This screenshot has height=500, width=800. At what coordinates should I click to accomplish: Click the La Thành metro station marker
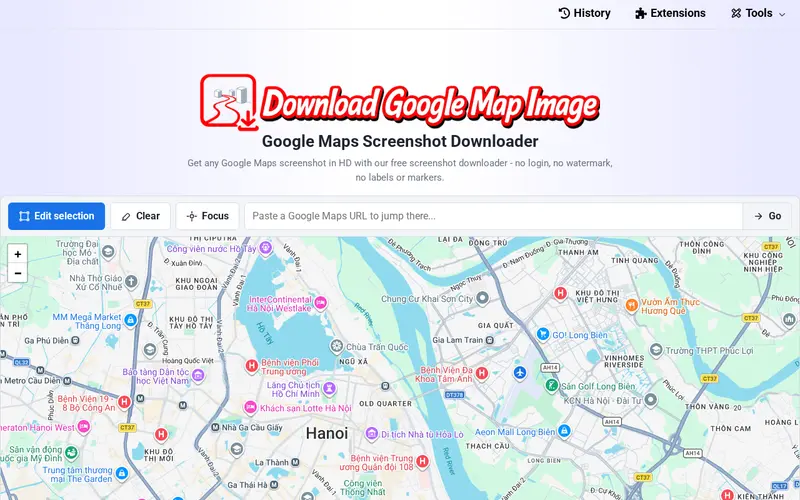click(x=295, y=462)
